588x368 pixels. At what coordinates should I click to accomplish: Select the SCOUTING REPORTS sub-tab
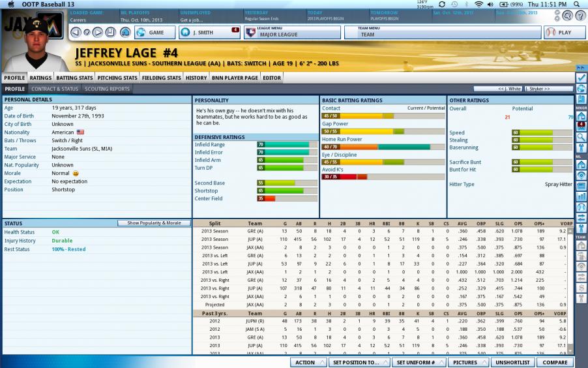107,89
